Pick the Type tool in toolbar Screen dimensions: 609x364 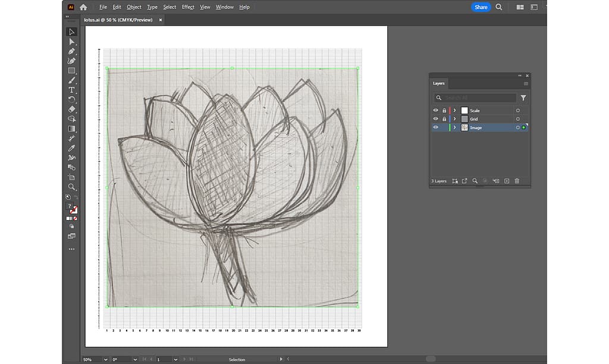coord(72,90)
